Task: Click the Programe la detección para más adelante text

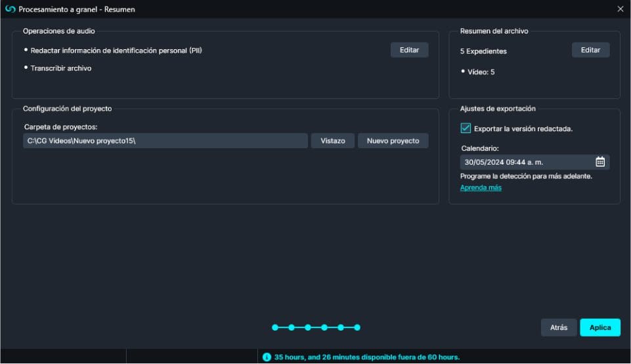Action: [x=526, y=176]
